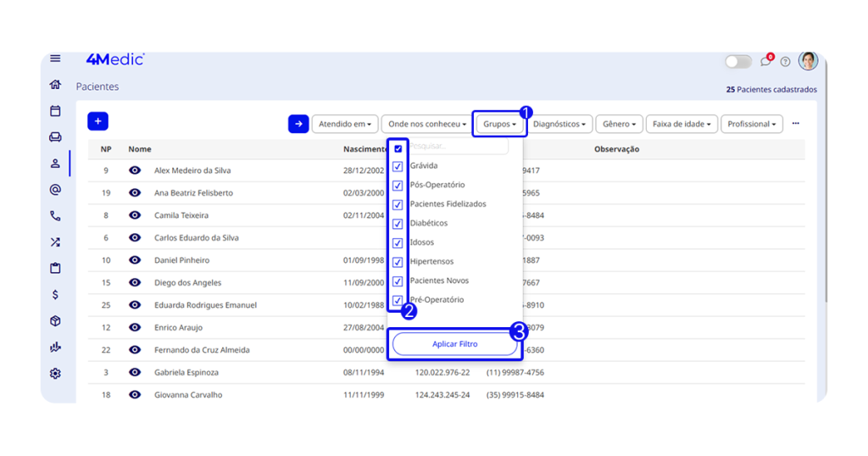Expand the Diagnósticos filter dropdown
The image size is (868, 456).
point(559,125)
